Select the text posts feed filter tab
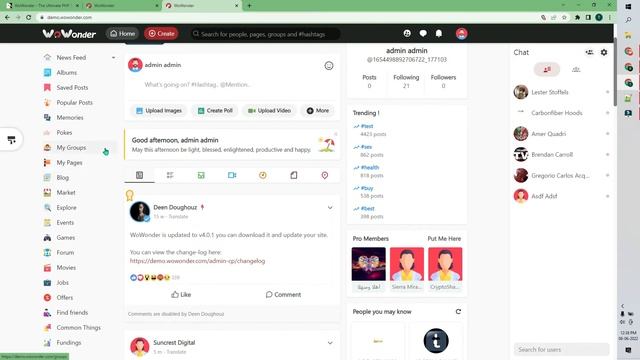The height and width of the screenshot is (360, 640). pyautogui.click(x=170, y=175)
